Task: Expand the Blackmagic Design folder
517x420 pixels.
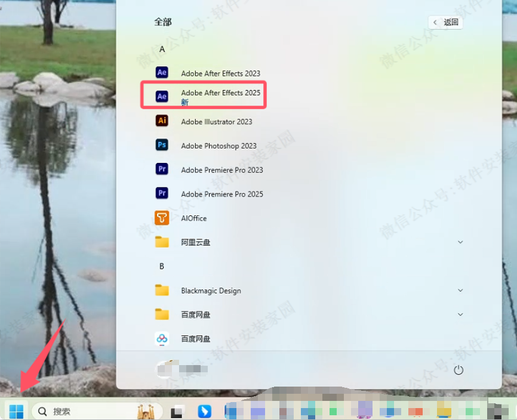Action: (x=460, y=291)
